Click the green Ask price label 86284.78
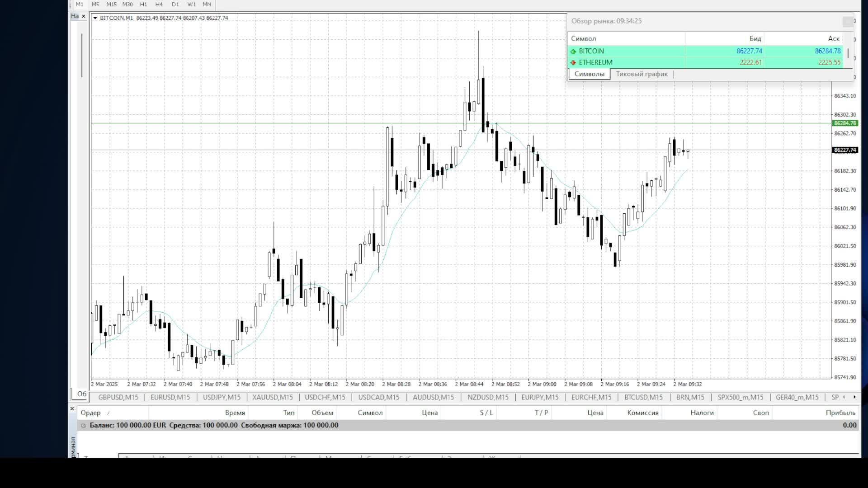This screenshot has width=868, height=488. pyautogui.click(x=844, y=123)
